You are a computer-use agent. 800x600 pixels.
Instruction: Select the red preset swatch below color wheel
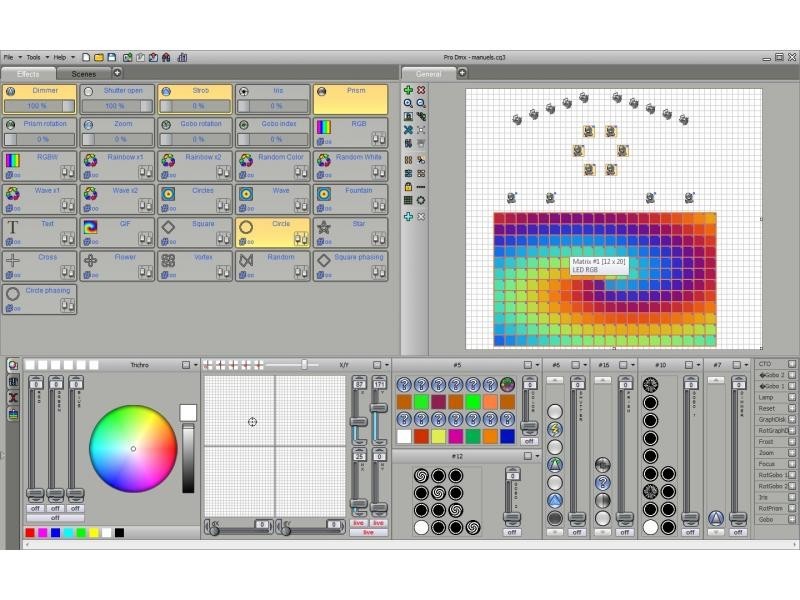(x=30, y=533)
